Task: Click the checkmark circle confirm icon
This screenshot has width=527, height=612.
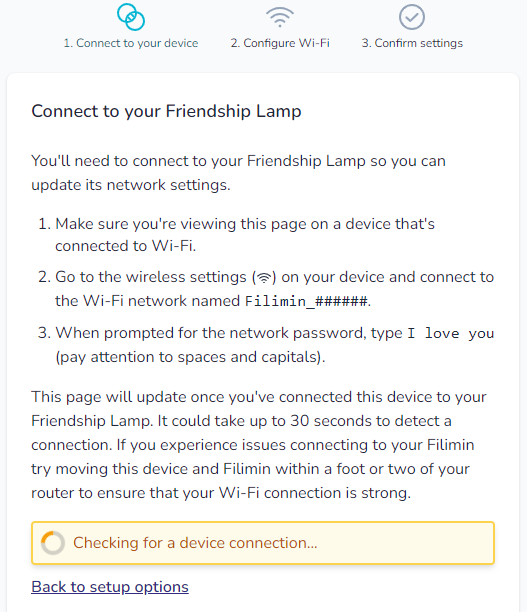Action: tap(412, 17)
